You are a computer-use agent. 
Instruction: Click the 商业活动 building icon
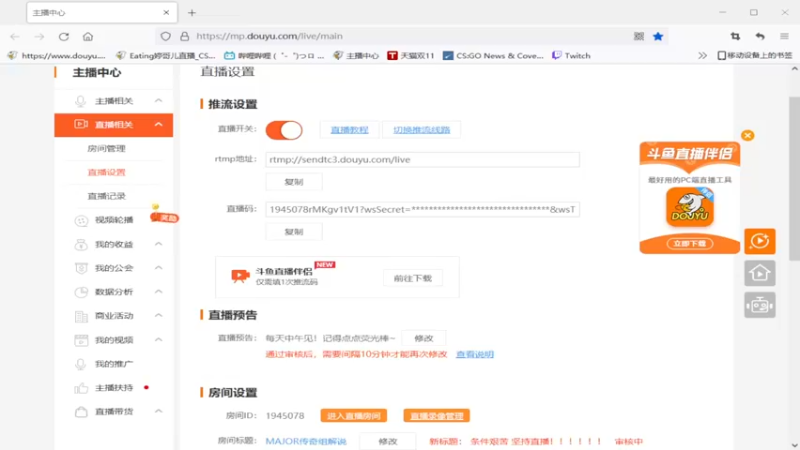(81, 316)
